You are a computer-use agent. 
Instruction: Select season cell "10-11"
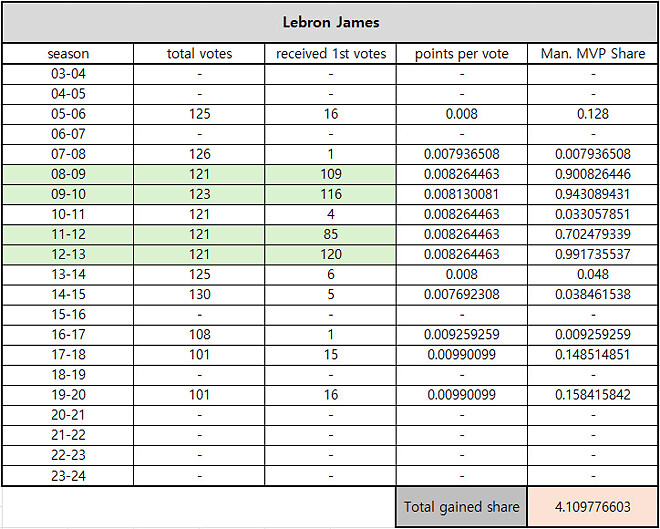(68, 215)
